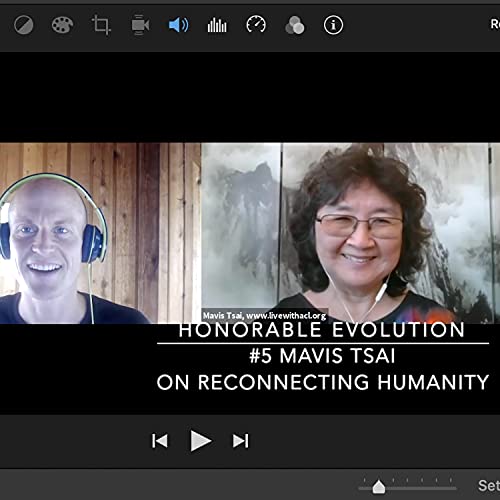Skip forward to next clip
Screen dimensions: 500x500
point(241,441)
